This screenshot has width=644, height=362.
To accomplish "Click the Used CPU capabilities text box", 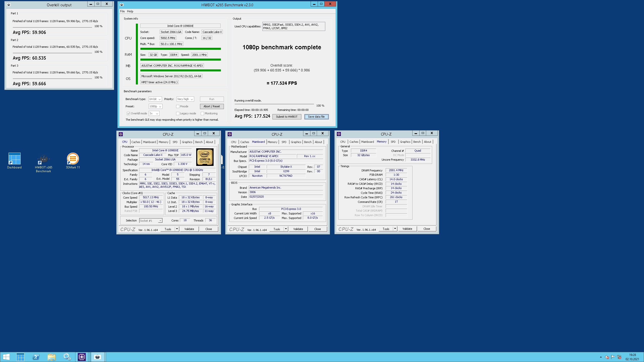I will [294, 26].
